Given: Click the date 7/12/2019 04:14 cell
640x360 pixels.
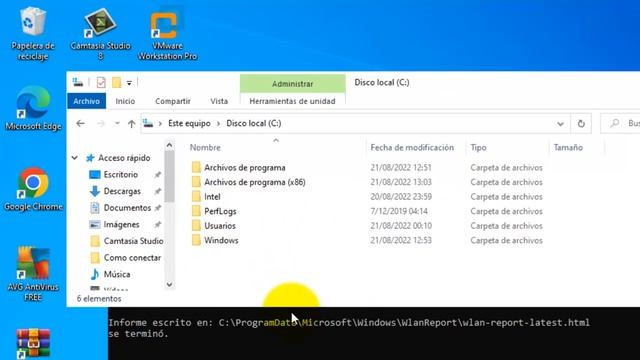Looking at the screenshot, I should pyautogui.click(x=399, y=211).
